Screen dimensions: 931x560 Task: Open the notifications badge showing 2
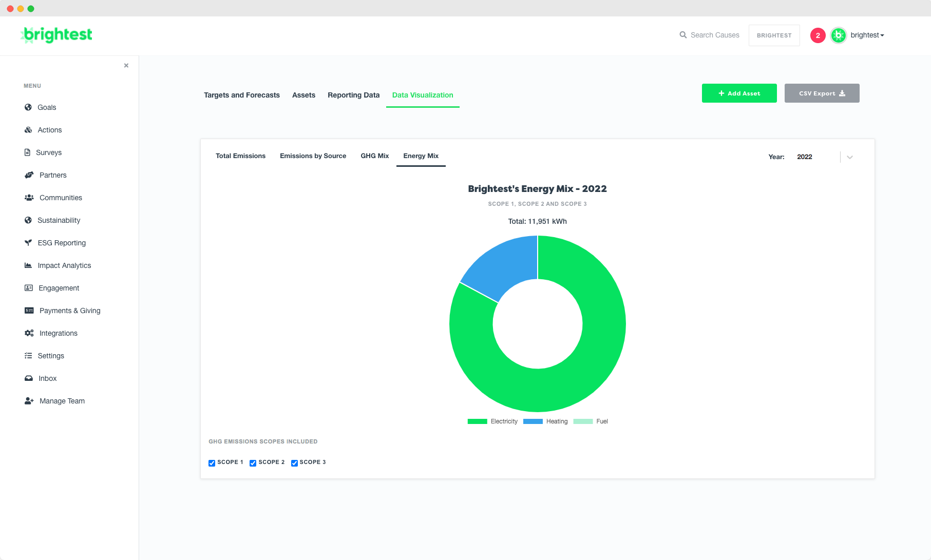(x=818, y=35)
